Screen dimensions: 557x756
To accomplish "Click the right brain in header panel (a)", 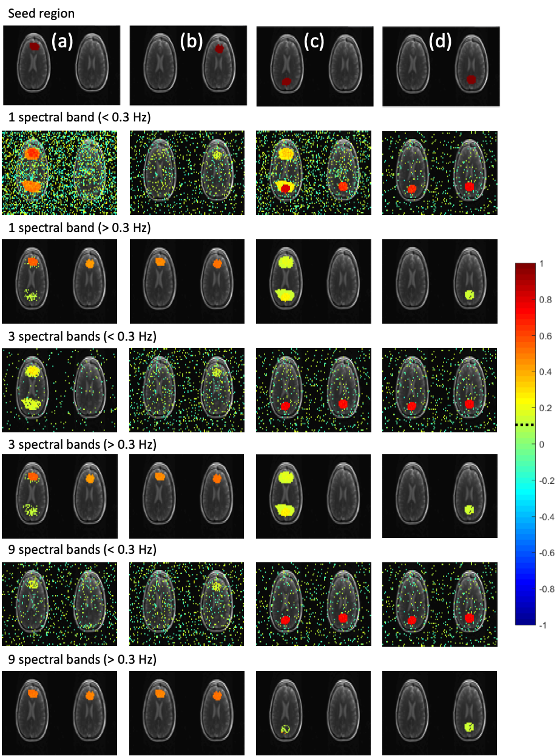I will [x=90, y=60].
